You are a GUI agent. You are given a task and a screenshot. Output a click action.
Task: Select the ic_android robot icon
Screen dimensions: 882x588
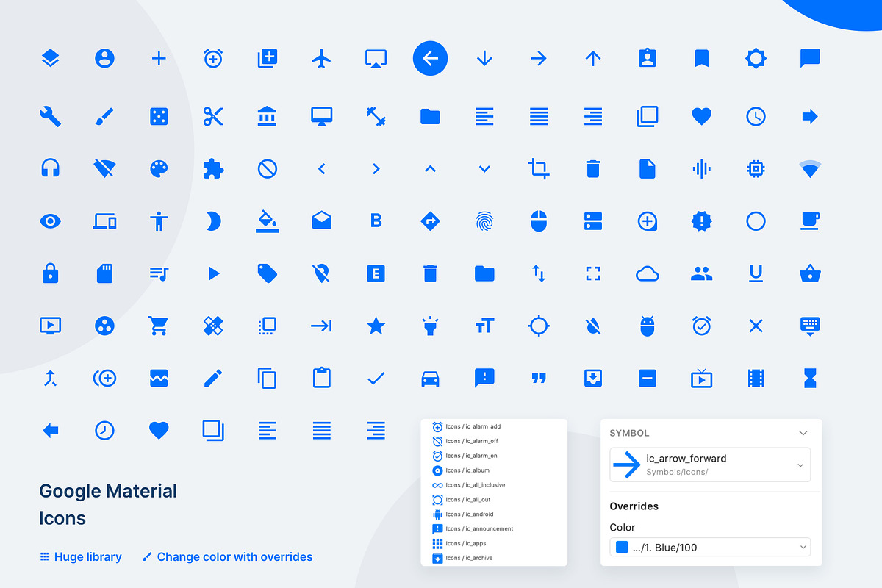tap(648, 326)
